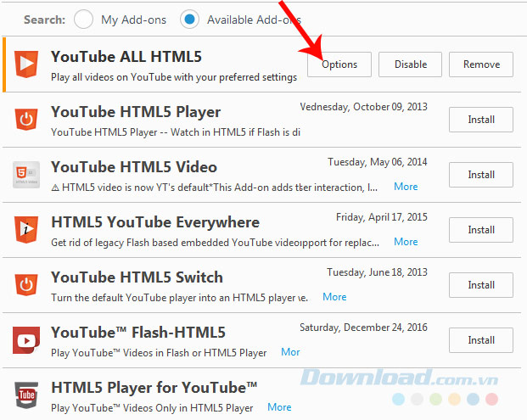Select the HTML5 Player for YouTube™ title
The height and width of the screenshot is (420, 527).
[154, 388]
